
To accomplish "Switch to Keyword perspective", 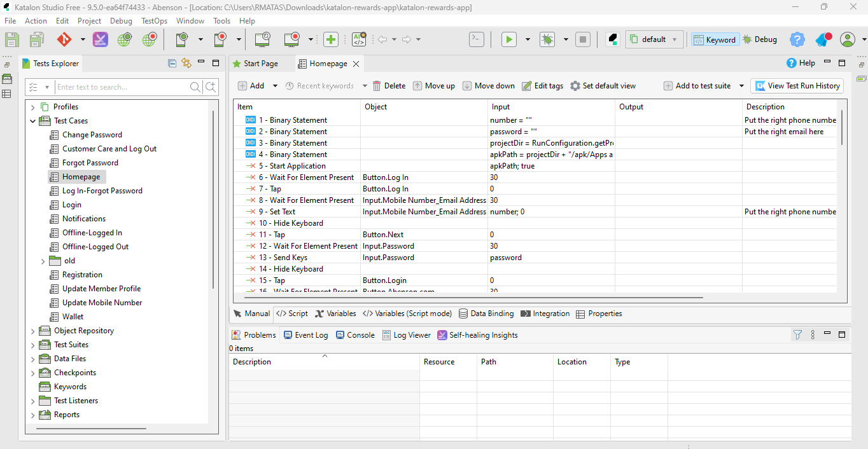I will click(x=715, y=39).
